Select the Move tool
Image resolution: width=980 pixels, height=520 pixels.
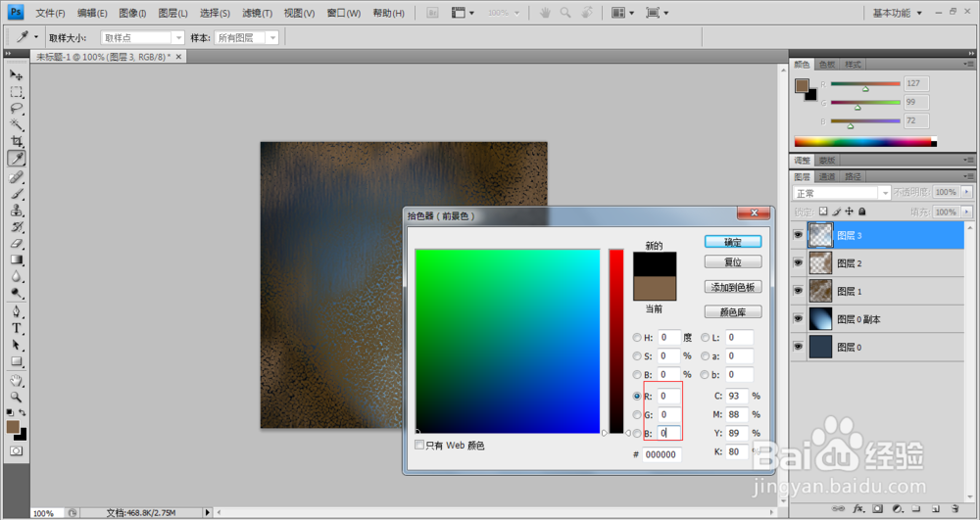[x=17, y=75]
